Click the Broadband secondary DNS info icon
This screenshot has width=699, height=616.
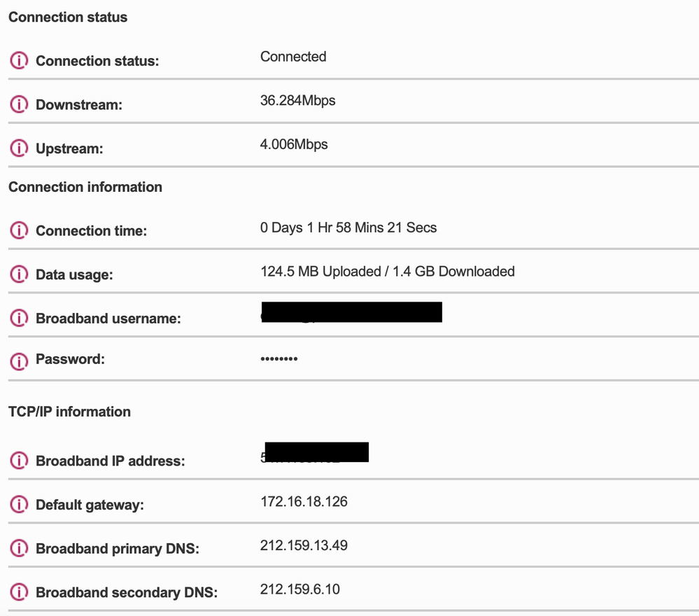pyautogui.click(x=19, y=592)
